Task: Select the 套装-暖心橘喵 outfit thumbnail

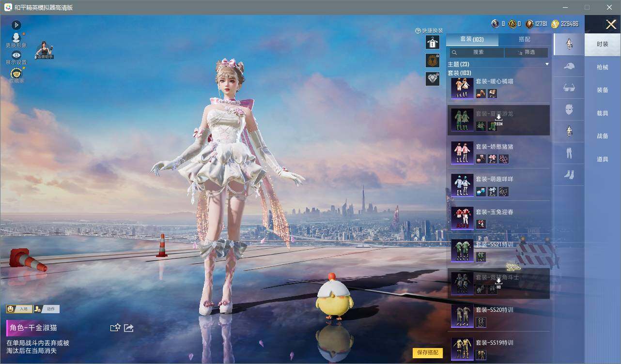Action: pos(462,88)
